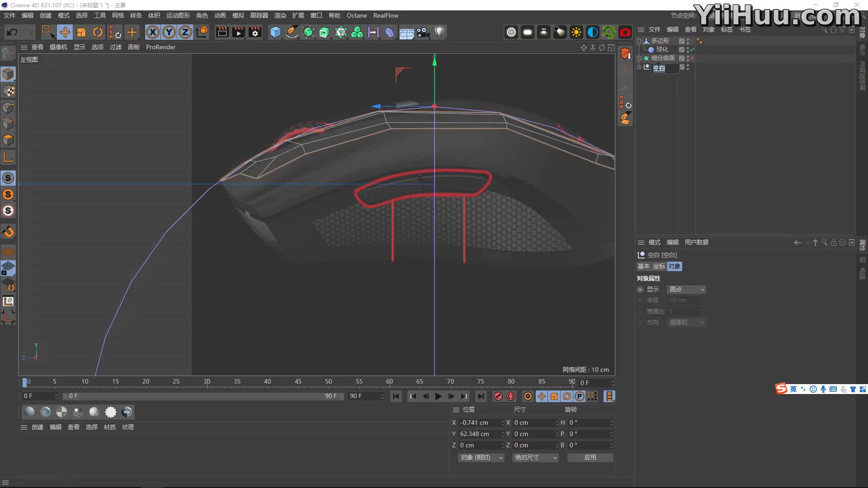This screenshot has width=868, height=488.
Task: Click the 显示 keyframe radio circle
Action: 640,289
